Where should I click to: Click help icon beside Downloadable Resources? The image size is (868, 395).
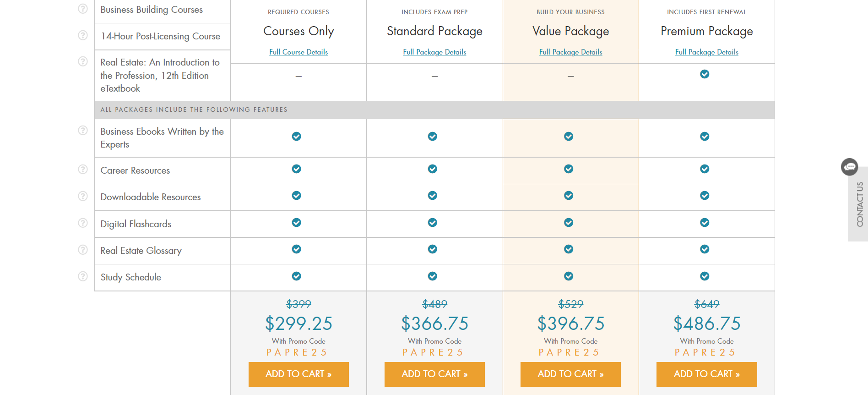pos(83,196)
